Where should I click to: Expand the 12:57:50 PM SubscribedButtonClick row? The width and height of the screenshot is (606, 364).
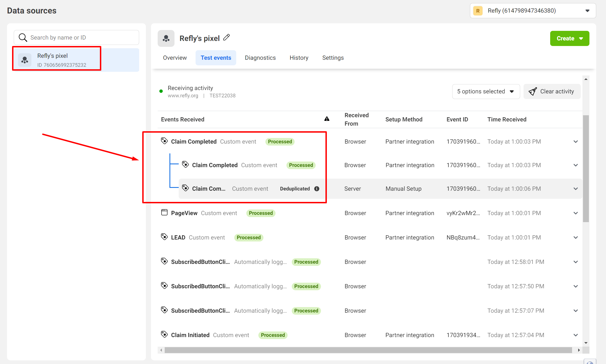576,286
